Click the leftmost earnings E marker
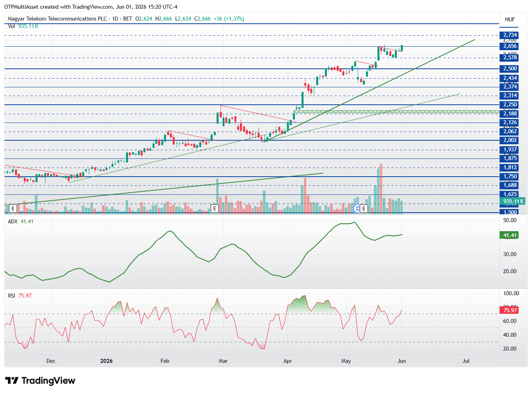Screen dimensions: 532x394 pyautogui.click(x=13, y=208)
